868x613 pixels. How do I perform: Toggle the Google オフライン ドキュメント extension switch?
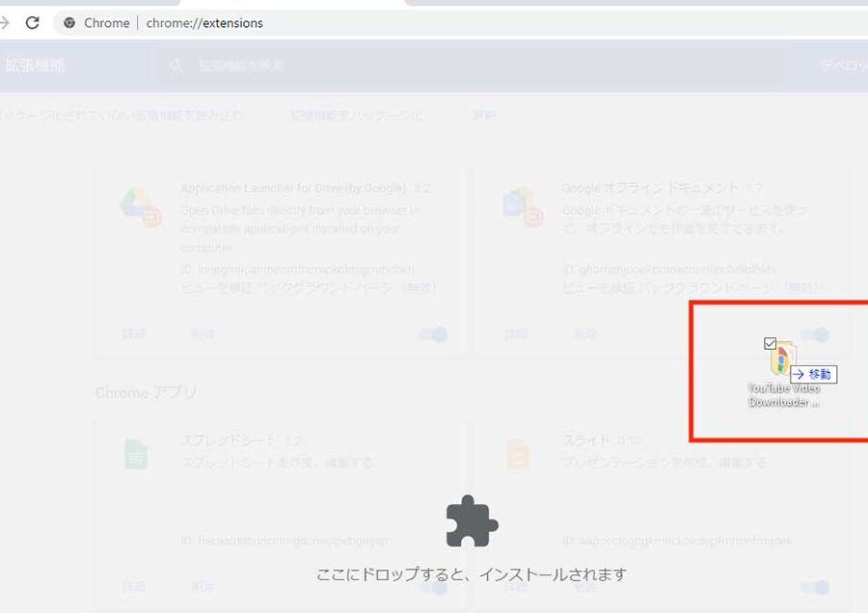tap(816, 334)
